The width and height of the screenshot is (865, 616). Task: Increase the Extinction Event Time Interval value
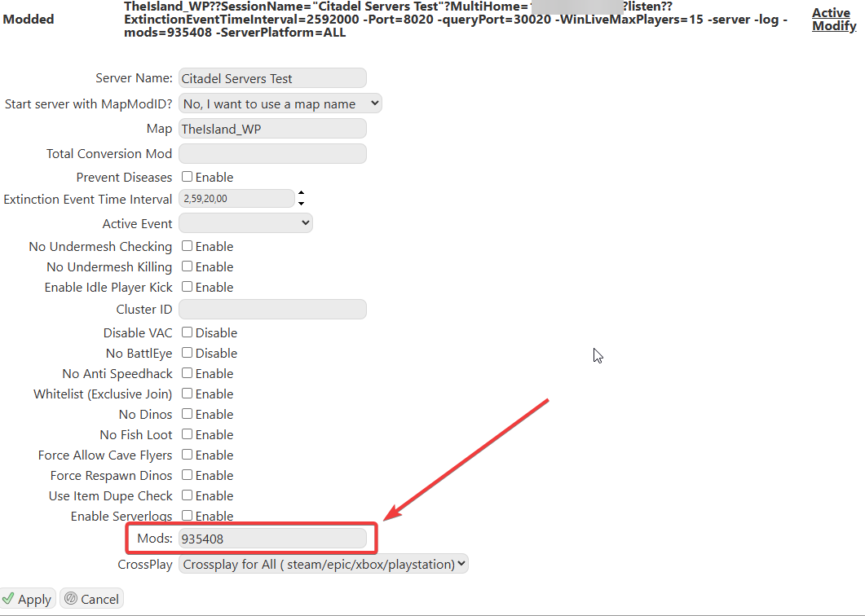point(301,194)
